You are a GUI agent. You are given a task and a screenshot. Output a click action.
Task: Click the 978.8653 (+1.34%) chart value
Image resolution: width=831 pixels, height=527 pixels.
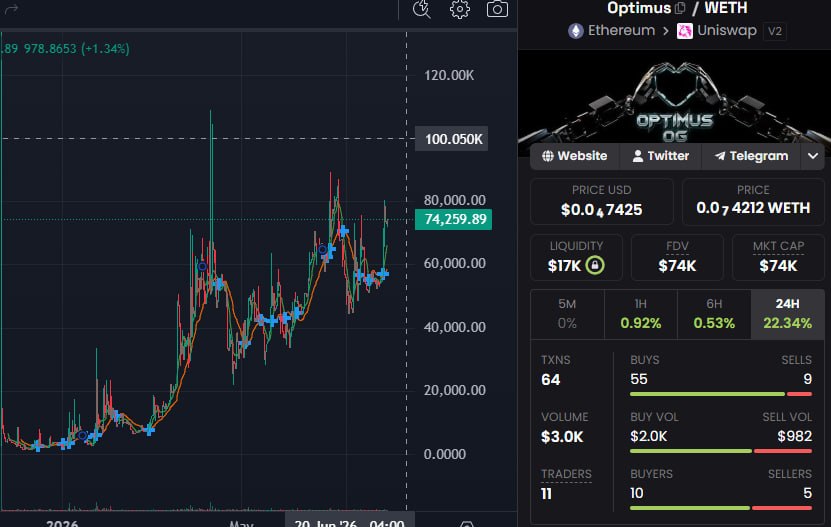click(x=76, y=49)
